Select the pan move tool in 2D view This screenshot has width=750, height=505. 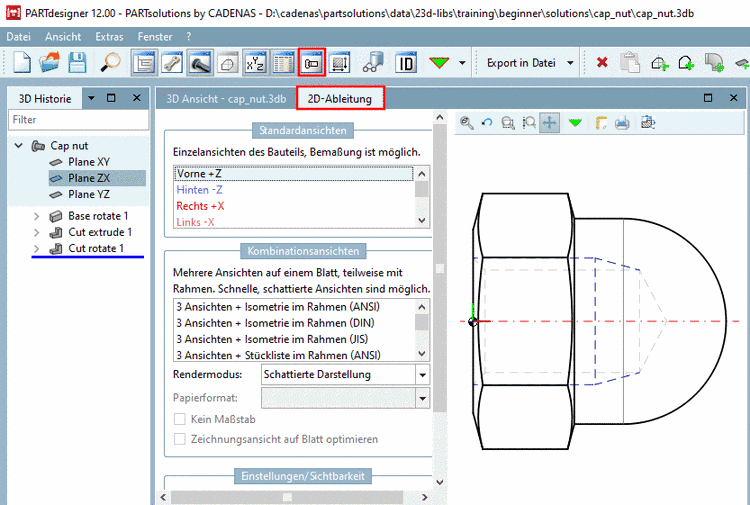[x=550, y=123]
